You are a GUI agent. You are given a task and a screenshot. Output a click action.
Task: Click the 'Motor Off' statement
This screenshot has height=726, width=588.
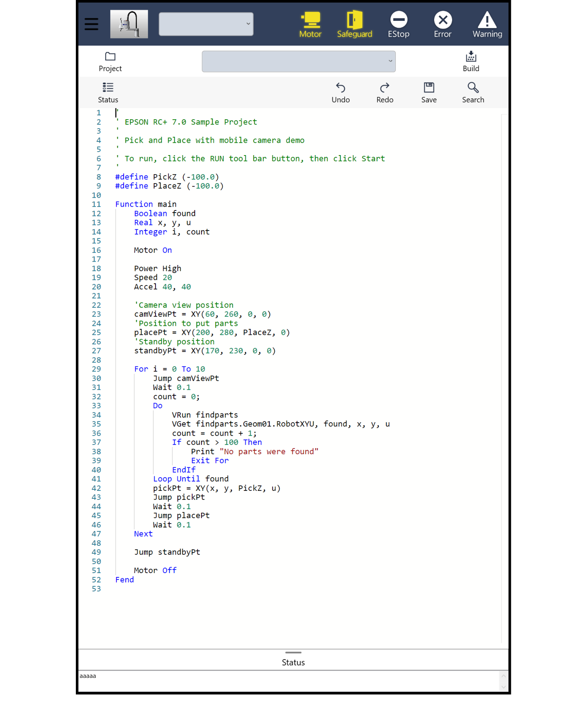pos(155,571)
